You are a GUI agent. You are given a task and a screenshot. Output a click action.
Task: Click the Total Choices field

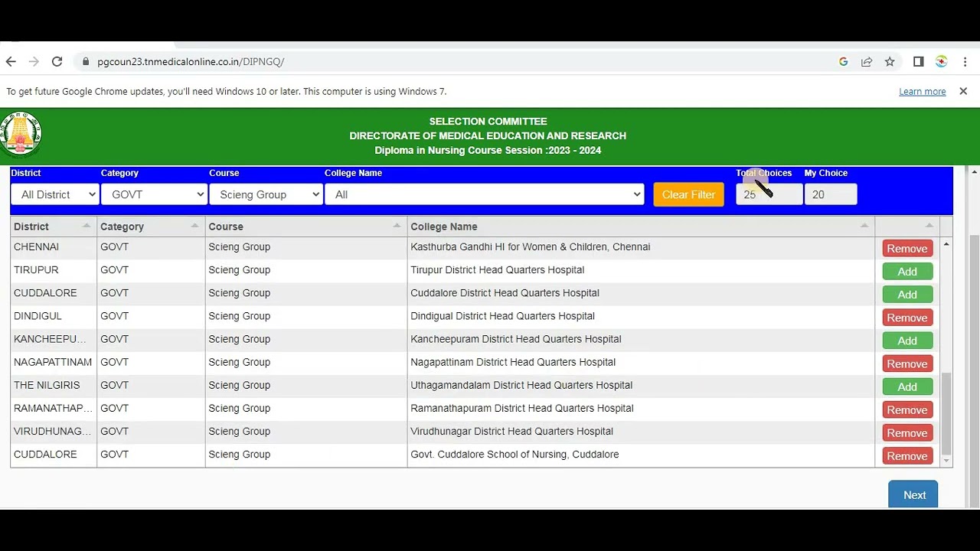click(769, 194)
